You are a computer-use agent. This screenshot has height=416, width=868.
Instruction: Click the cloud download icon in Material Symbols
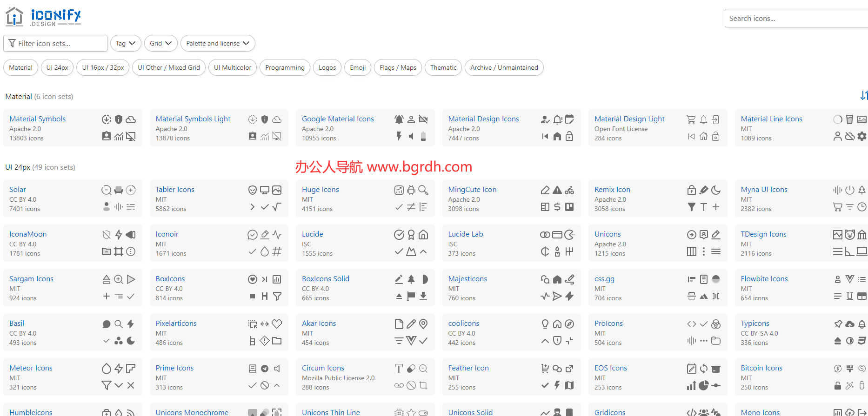131,119
